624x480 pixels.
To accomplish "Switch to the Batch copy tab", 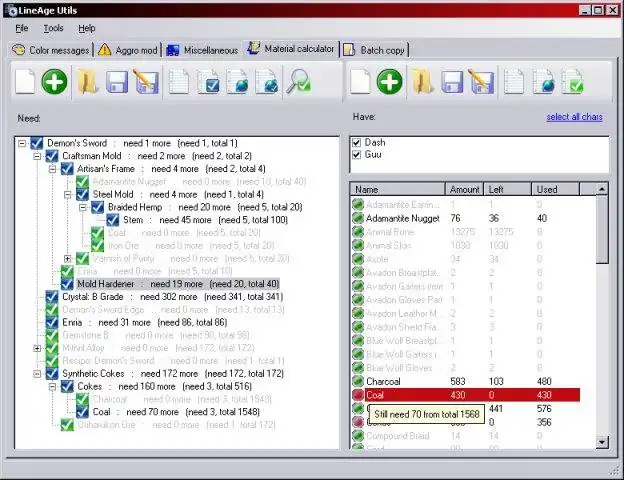I will click(x=374, y=50).
